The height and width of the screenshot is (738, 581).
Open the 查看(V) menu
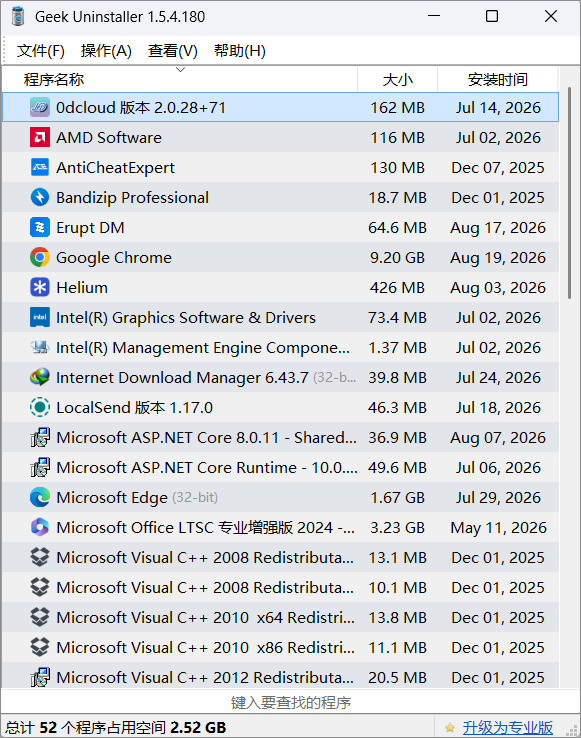click(x=172, y=51)
